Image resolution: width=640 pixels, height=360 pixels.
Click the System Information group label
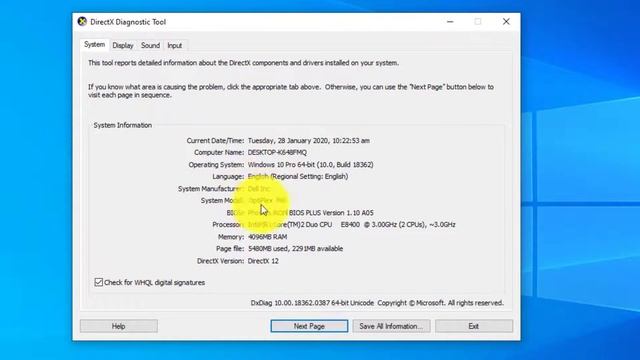click(123, 125)
